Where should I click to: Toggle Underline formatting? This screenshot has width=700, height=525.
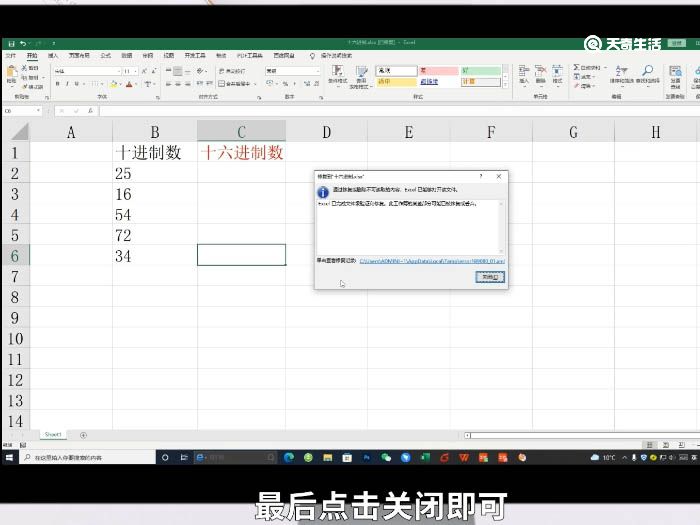pyautogui.click(x=77, y=83)
